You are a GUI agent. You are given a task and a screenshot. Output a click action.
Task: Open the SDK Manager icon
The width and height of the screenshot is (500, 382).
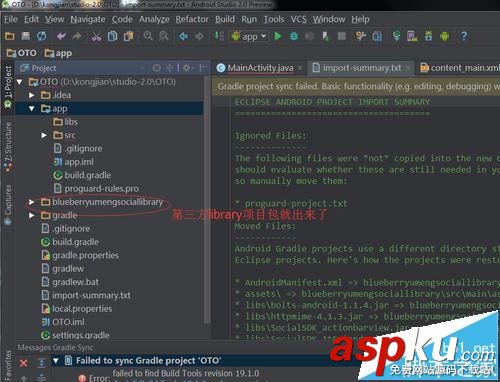428,36
